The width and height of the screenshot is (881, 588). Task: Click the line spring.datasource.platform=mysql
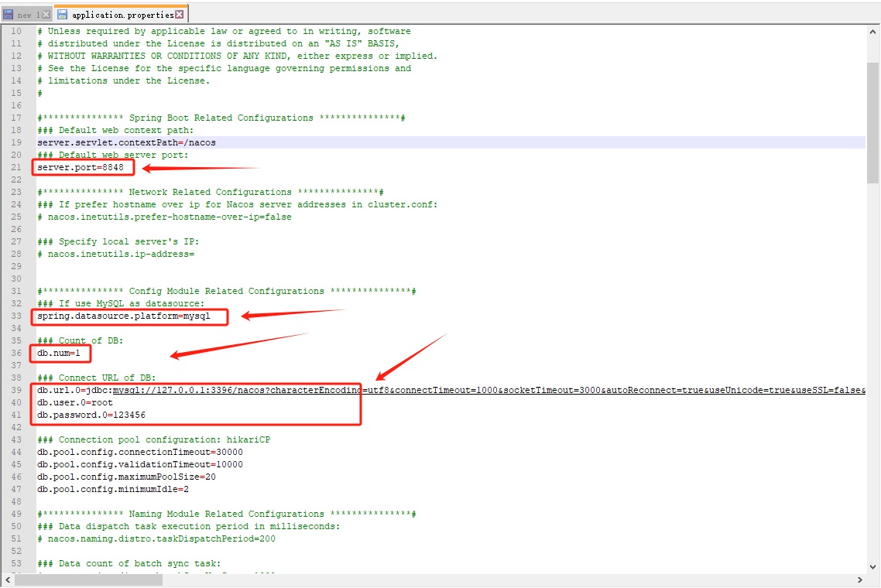[x=124, y=316]
